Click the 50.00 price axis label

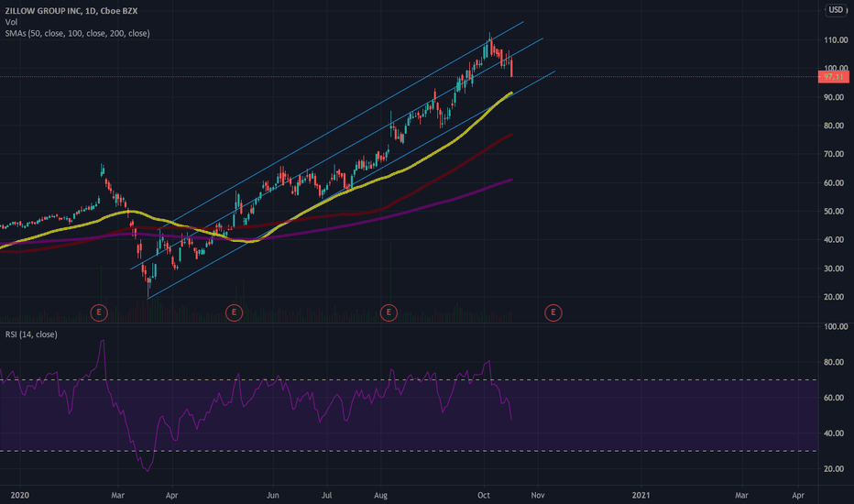click(x=836, y=212)
